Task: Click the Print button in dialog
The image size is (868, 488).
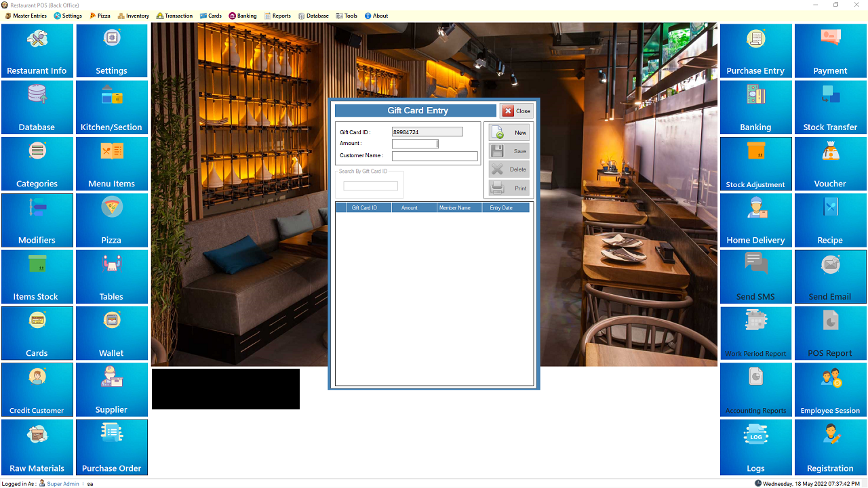Action: click(509, 188)
